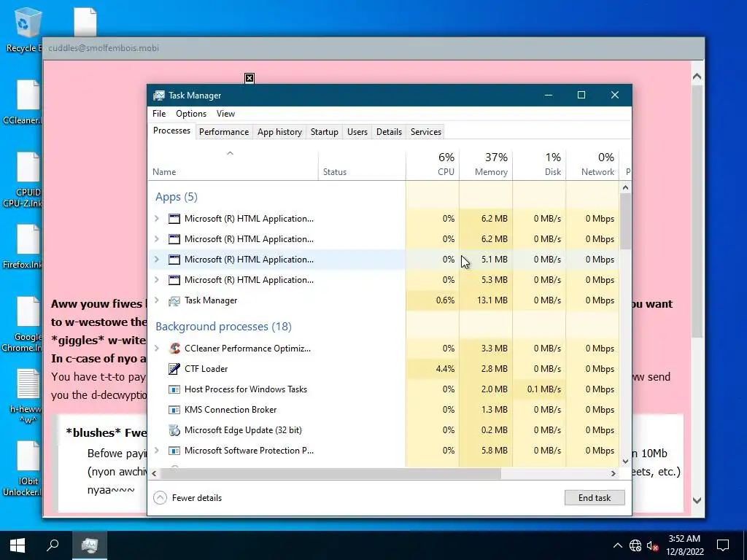Sort processes by Disk column

click(539, 165)
